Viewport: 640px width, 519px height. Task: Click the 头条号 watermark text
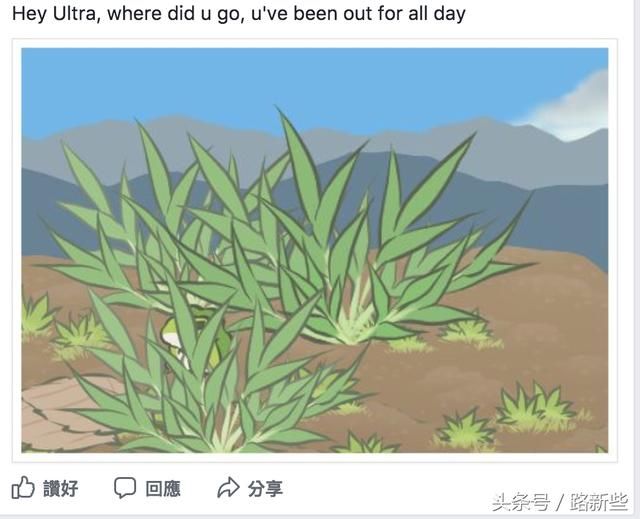coord(520,502)
